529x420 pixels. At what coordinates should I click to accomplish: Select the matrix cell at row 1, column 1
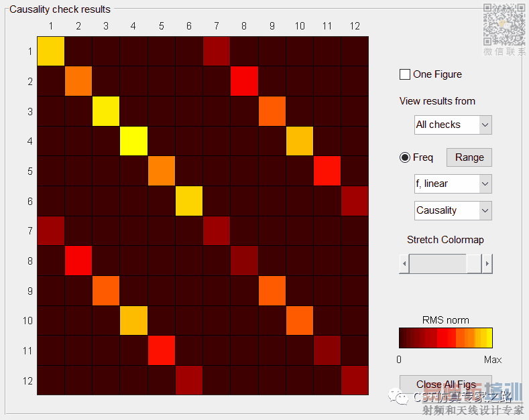(x=50, y=51)
